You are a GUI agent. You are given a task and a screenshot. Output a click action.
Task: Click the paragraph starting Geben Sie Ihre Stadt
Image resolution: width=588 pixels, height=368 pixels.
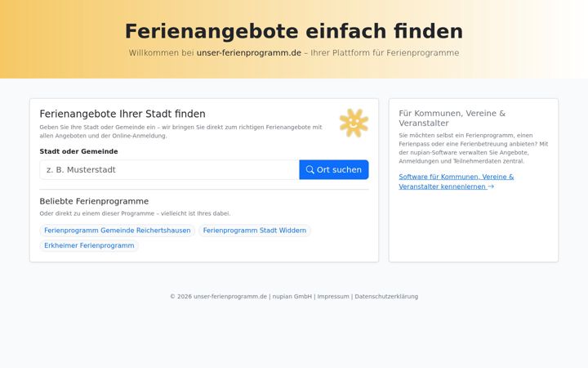[x=180, y=132]
